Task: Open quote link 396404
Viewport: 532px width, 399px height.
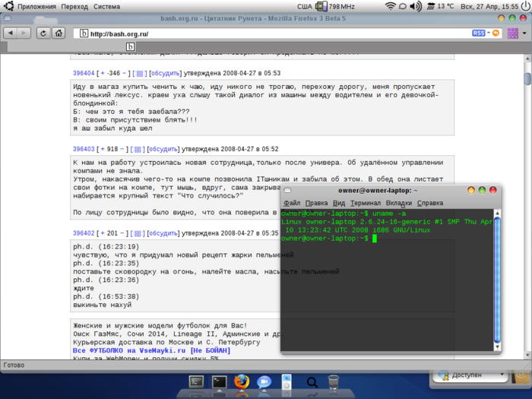Action: pos(84,73)
